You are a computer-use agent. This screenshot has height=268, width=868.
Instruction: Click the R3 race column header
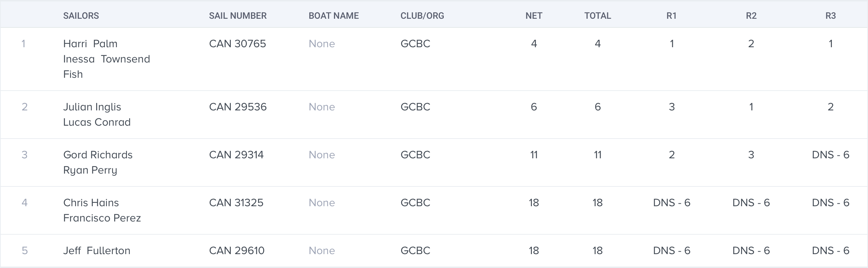click(x=831, y=16)
